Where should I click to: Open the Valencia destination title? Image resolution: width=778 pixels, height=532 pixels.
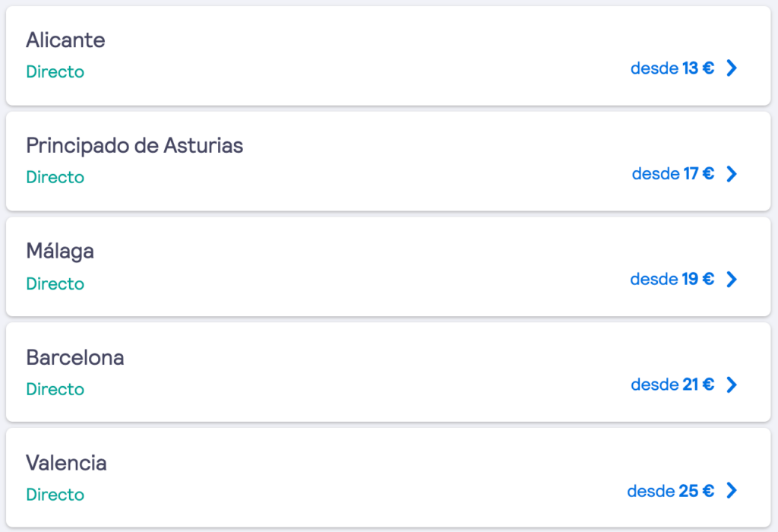click(x=67, y=463)
